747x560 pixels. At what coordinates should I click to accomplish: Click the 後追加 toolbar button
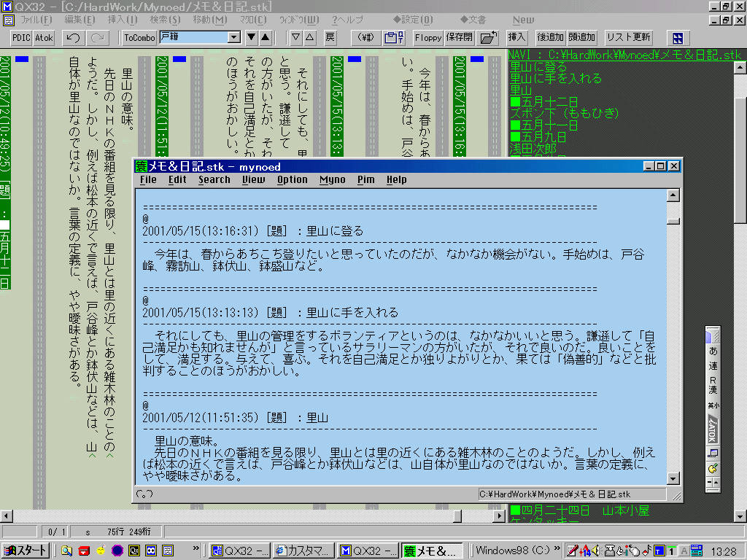point(550,37)
